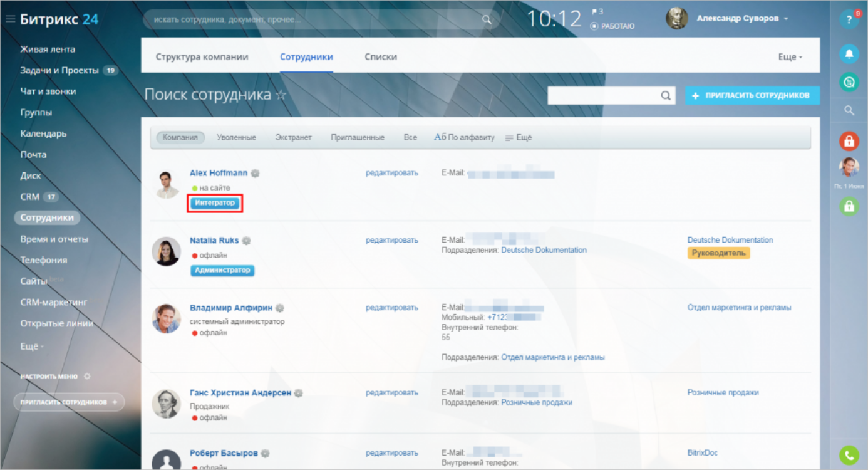Image resolution: width=868 pixels, height=470 pixels.
Task: Click blue Пригласить сотрудников button
Action: click(752, 95)
